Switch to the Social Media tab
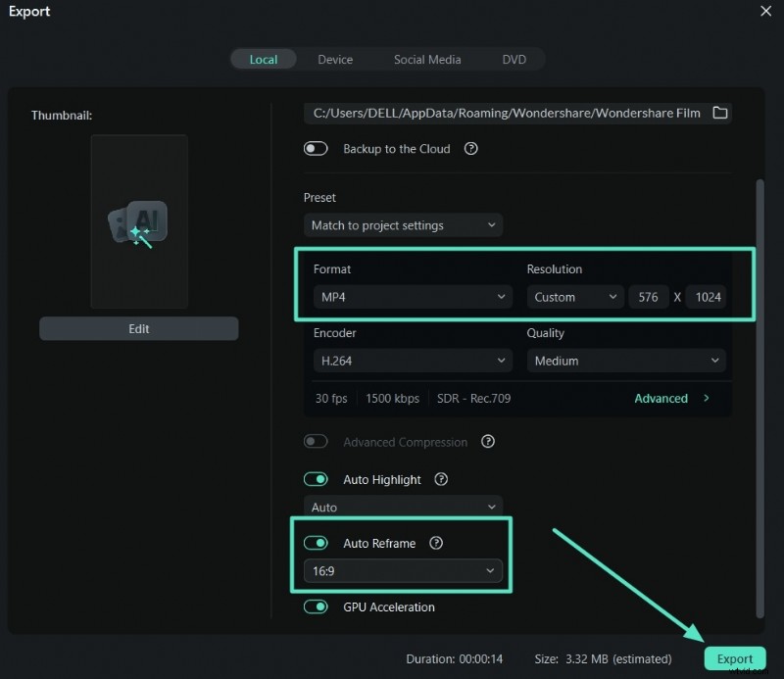Viewport: 784px width, 679px height. click(x=427, y=60)
